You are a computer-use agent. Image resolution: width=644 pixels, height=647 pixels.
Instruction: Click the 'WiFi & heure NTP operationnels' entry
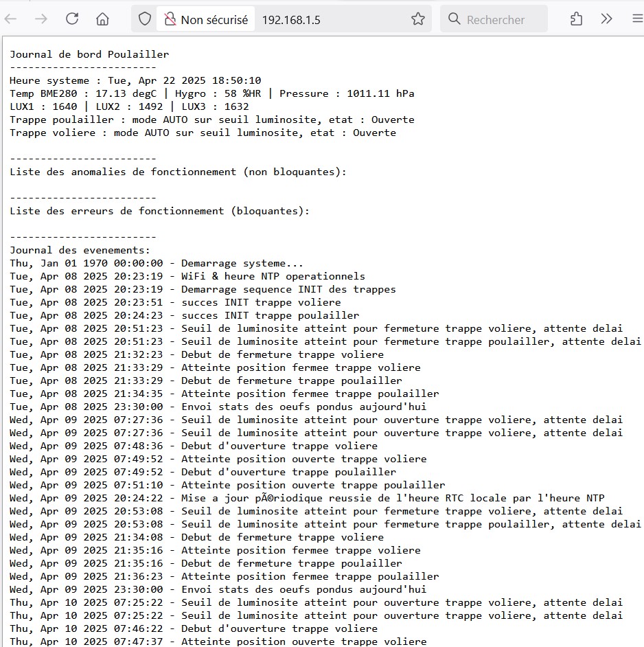(187, 277)
